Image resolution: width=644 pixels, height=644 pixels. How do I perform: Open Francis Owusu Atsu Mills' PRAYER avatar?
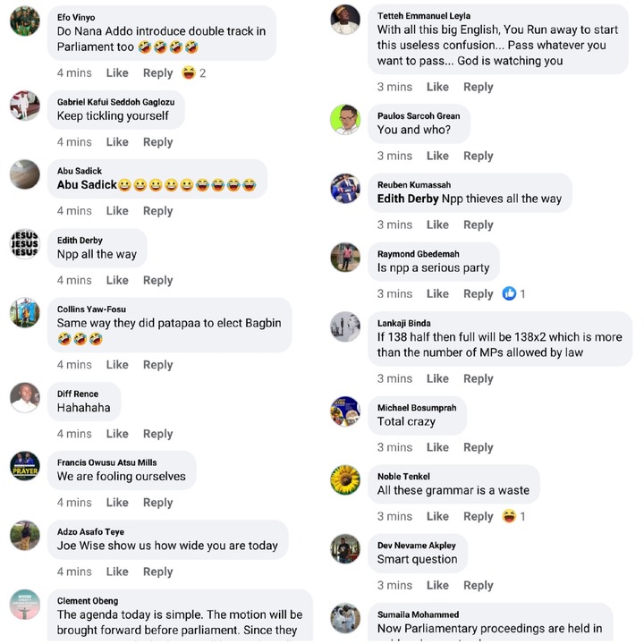pos(24,466)
